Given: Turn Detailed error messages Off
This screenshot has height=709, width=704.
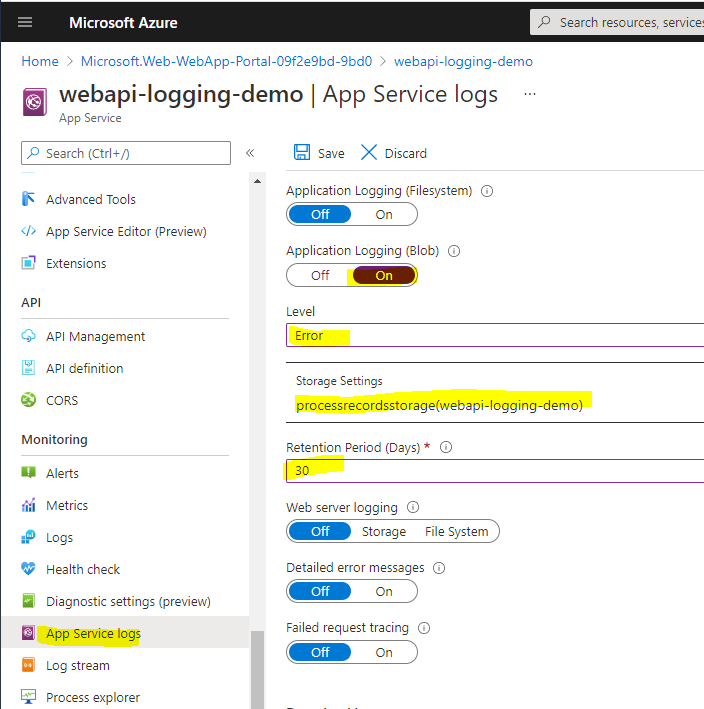Looking at the screenshot, I should [x=320, y=591].
